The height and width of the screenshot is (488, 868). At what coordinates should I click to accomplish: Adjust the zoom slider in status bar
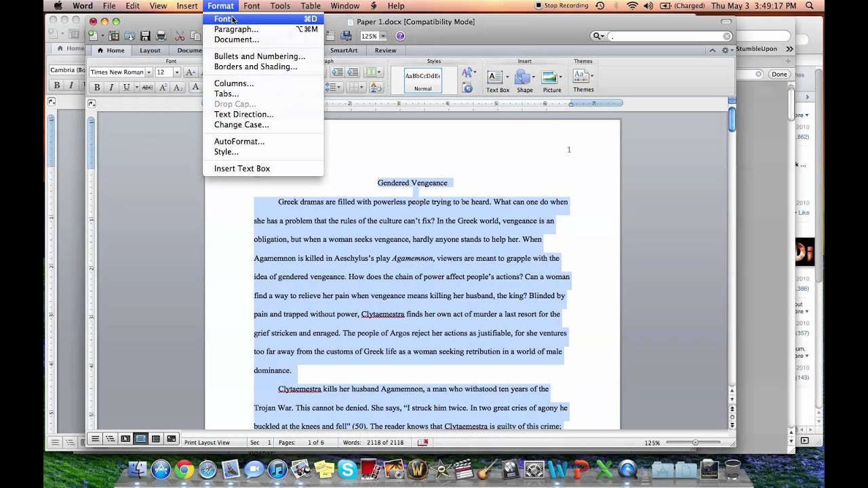695,443
